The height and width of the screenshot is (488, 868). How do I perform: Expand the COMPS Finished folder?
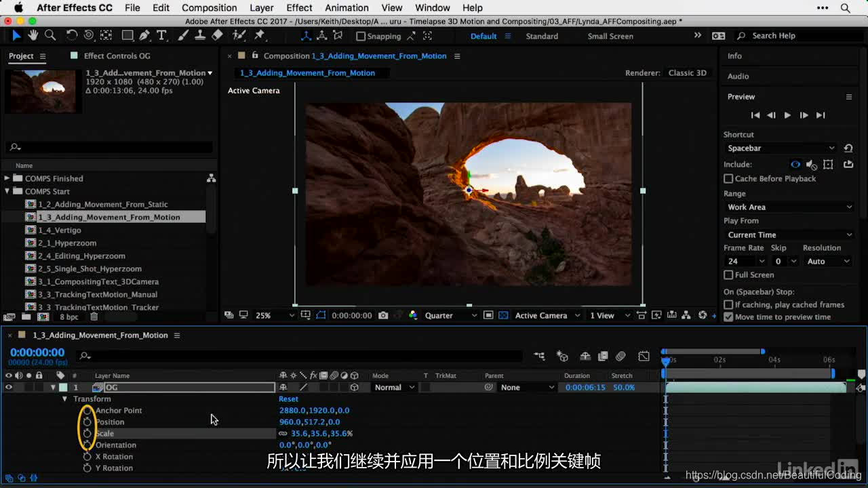(7, 178)
